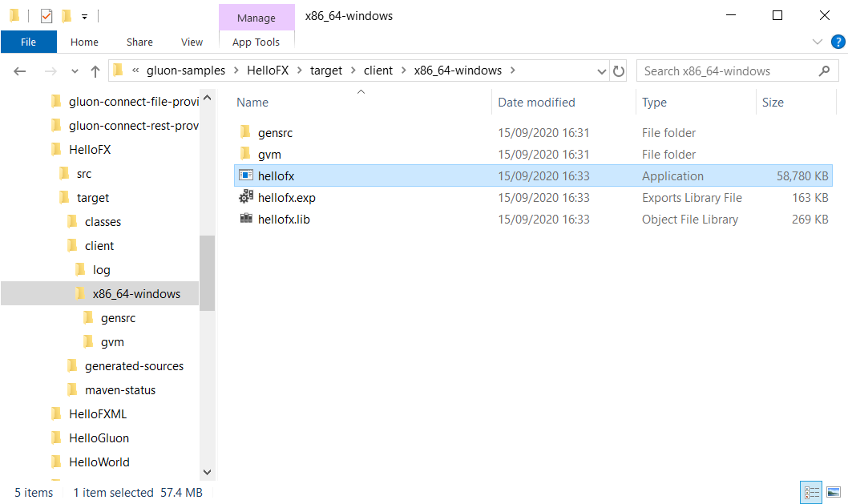848x504 pixels.
Task: Click the navigation pane scroll down arrow
Action: pos(207,472)
